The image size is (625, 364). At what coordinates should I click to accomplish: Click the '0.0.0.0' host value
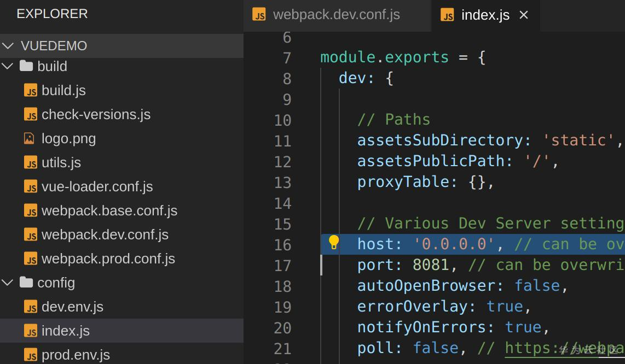(454, 244)
